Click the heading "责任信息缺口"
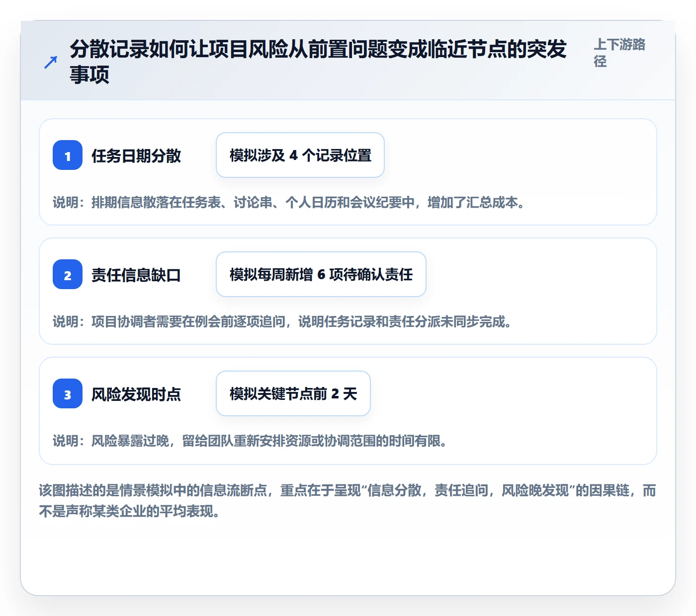Image resolution: width=696 pixels, height=616 pixels. (x=136, y=275)
